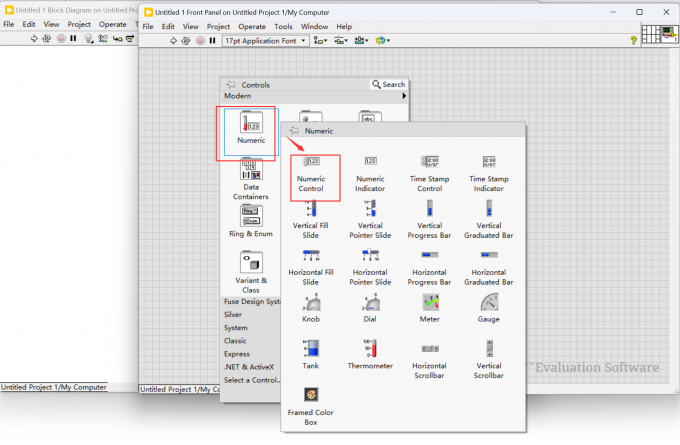
Task: Select the Horizontal Scrollbar control
Action: pyautogui.click(x=429, y=361)
